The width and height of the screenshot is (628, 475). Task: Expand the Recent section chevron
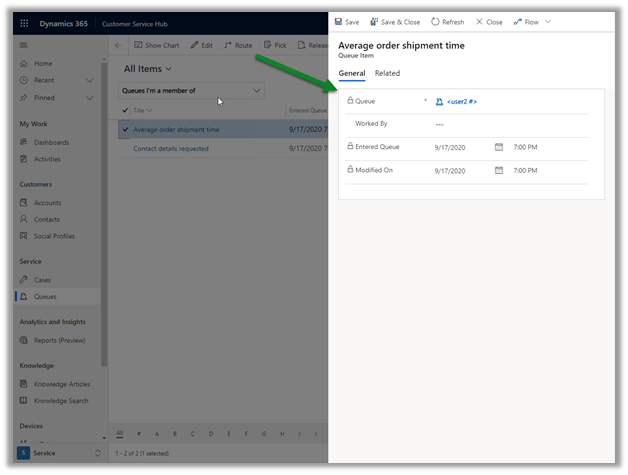point(89,80)
